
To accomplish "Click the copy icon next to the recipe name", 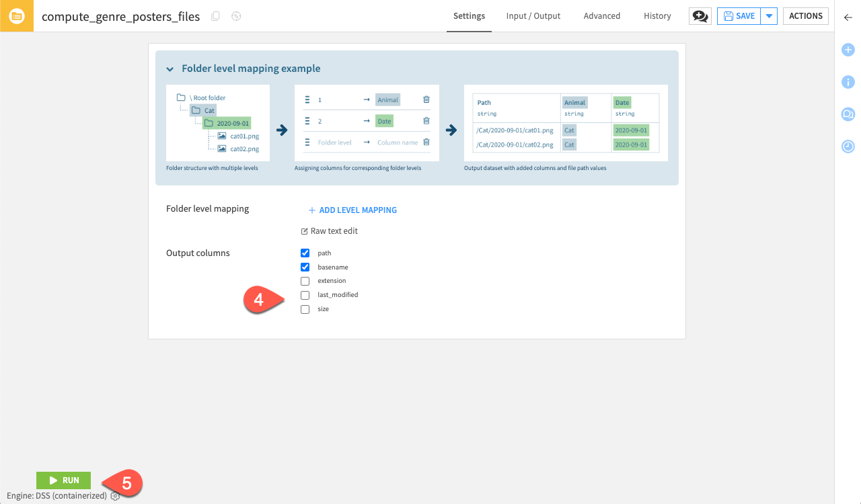I will (x=215, y=16).
